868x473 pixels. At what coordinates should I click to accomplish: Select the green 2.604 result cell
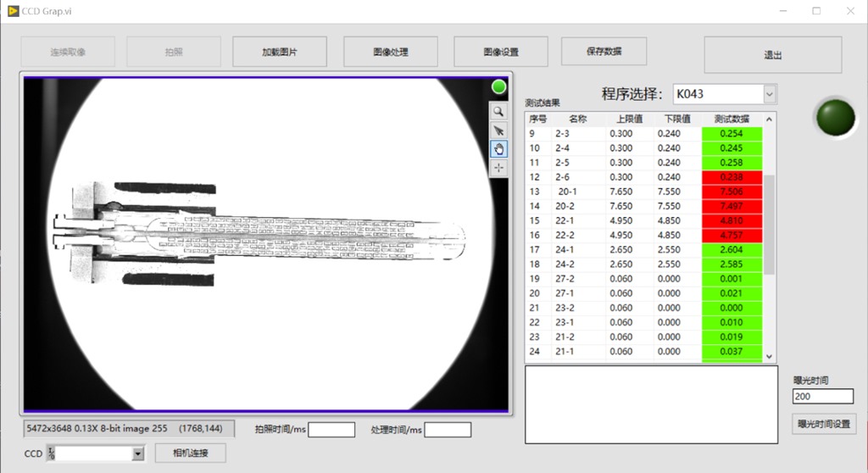click(x=732, y=250)
